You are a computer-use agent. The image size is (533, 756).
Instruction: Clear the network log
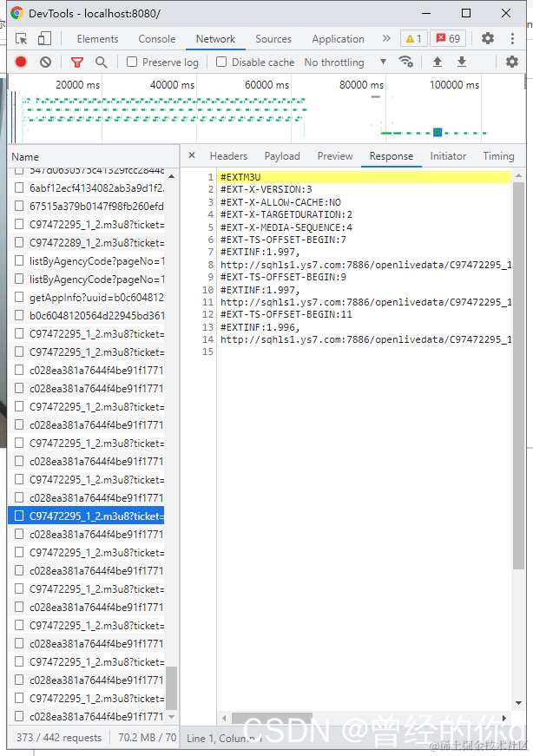pos(45,62)
